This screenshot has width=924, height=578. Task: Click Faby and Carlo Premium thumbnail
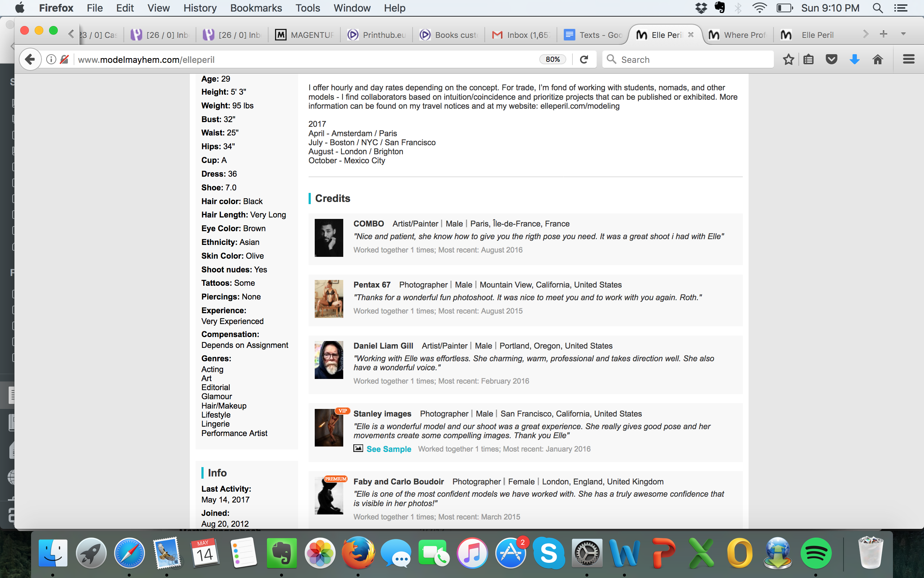[329, 495]
